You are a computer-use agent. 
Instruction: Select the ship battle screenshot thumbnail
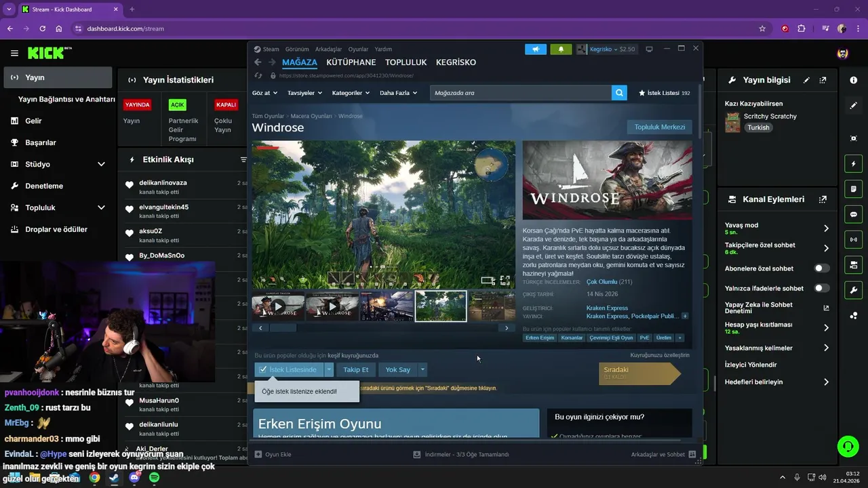point(387,306)
